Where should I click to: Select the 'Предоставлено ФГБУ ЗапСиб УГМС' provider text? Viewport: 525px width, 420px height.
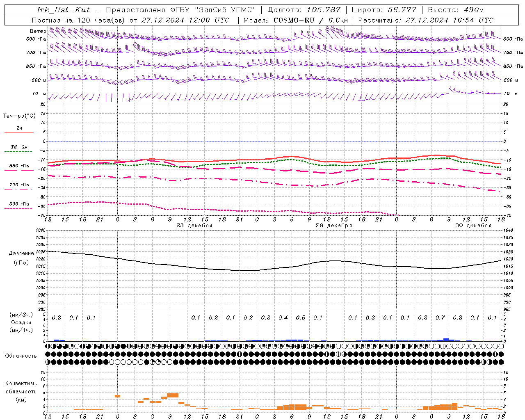point(181,10)
